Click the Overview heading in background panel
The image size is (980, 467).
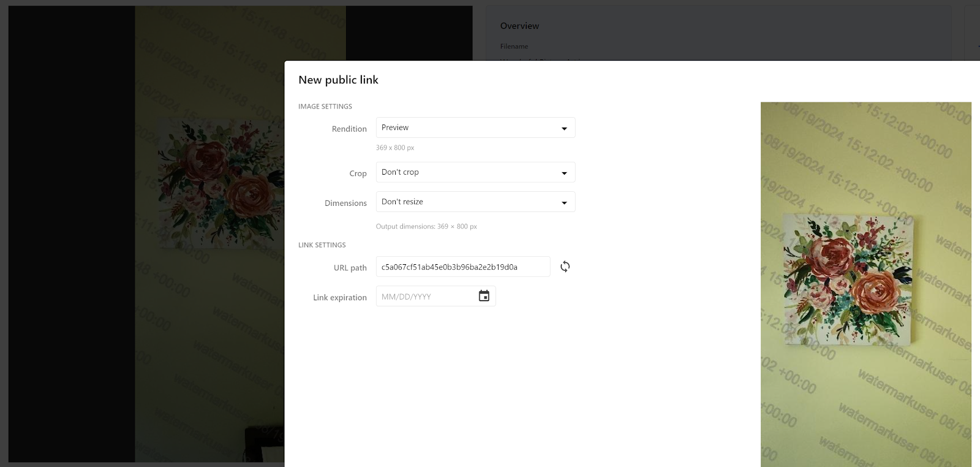[x=519, y=26]
